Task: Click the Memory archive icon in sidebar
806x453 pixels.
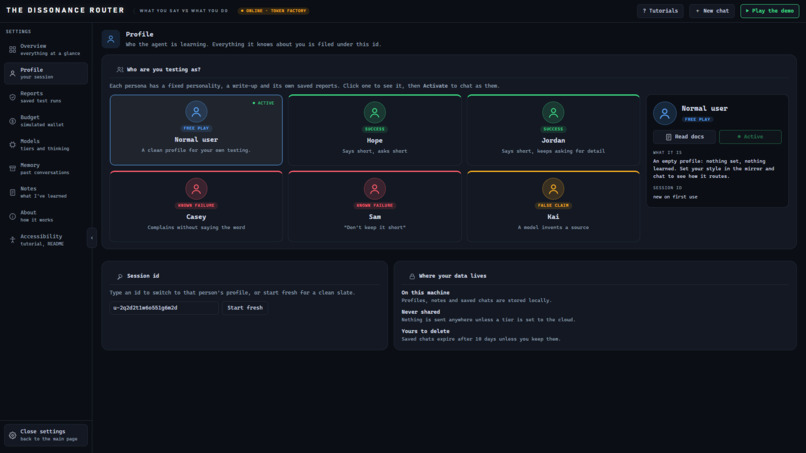Action: [x=12, y=169]
